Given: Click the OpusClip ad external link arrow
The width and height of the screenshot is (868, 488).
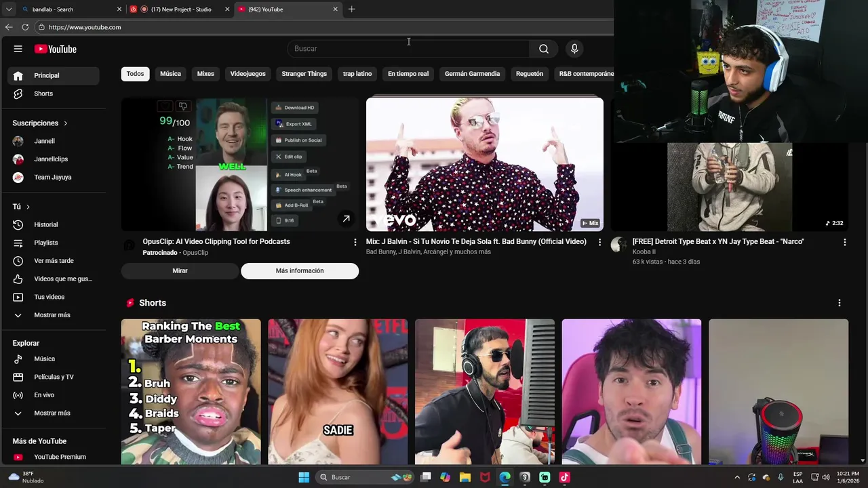Looking at the screenshot, I should coord(346,219).
